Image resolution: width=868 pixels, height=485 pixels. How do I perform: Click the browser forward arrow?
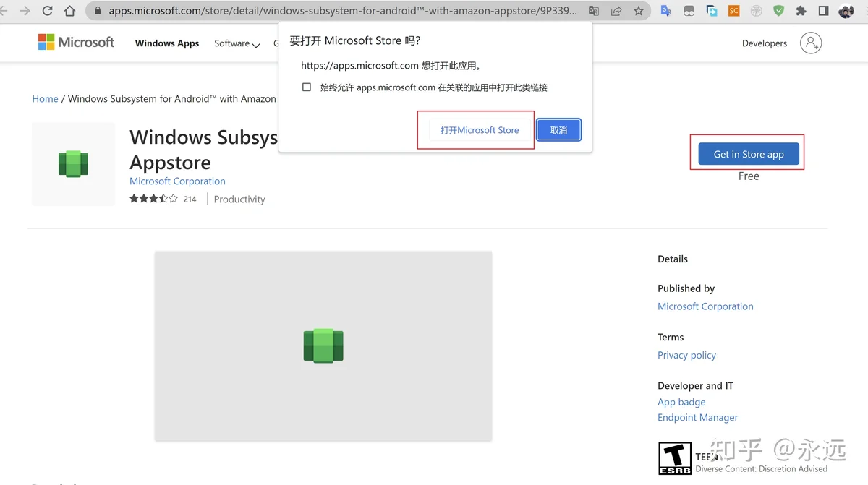[25, 11]
